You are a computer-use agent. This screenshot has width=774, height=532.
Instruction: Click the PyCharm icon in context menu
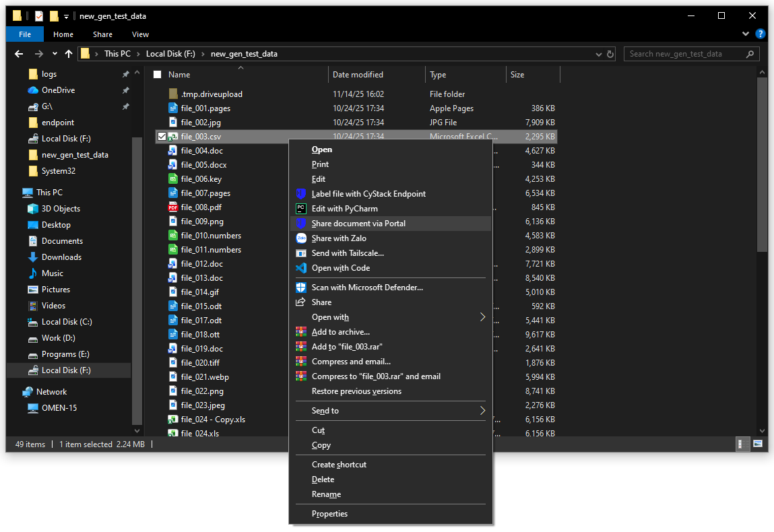300,209
